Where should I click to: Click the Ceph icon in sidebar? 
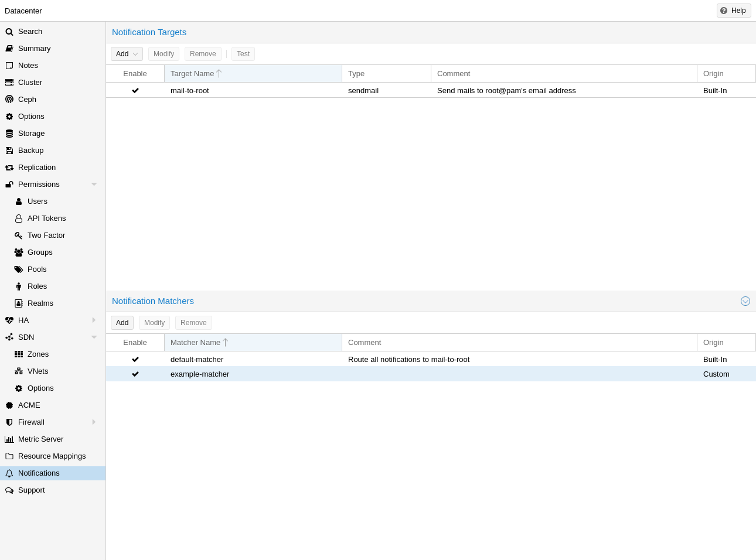pos(9,100)
